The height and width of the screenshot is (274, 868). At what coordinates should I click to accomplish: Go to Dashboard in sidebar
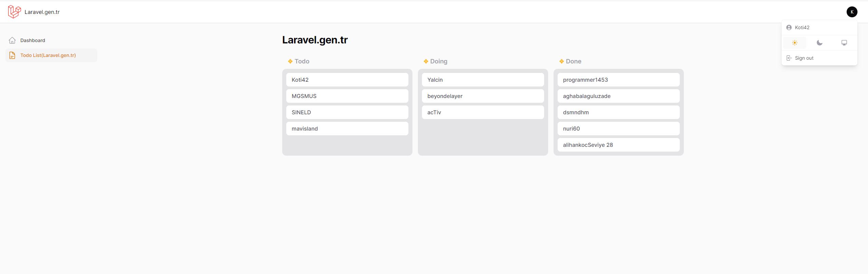[51, 40]
